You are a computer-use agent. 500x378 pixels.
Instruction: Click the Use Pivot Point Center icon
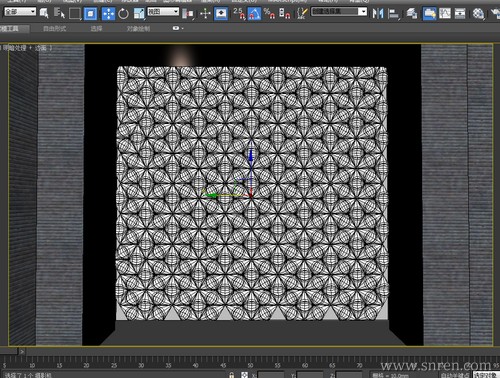(188, 14)
